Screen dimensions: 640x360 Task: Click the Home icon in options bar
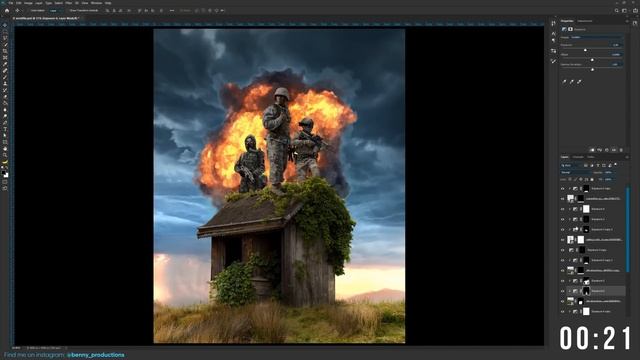pyautogui.click(x=7, y=11)
